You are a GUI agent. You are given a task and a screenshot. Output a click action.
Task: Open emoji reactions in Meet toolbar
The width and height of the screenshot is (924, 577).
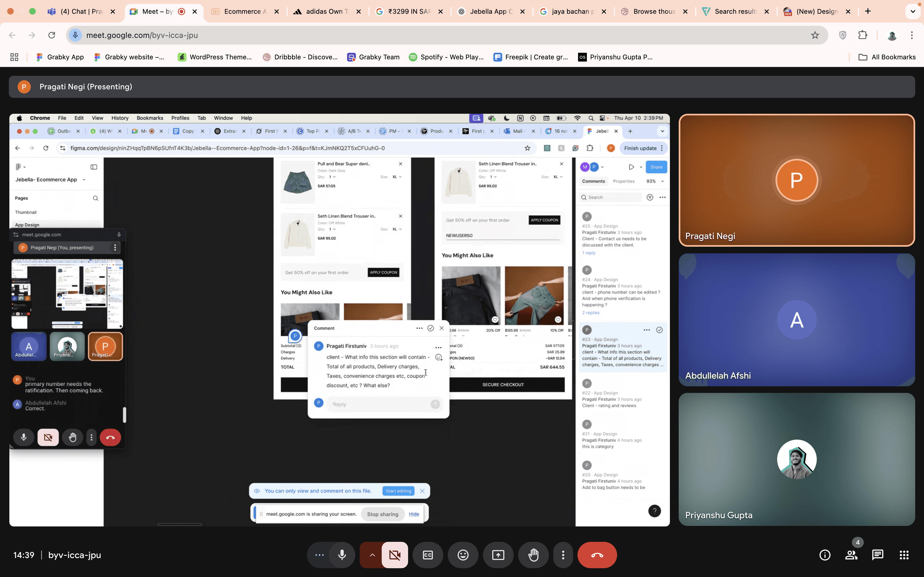[x=463, y=555]
